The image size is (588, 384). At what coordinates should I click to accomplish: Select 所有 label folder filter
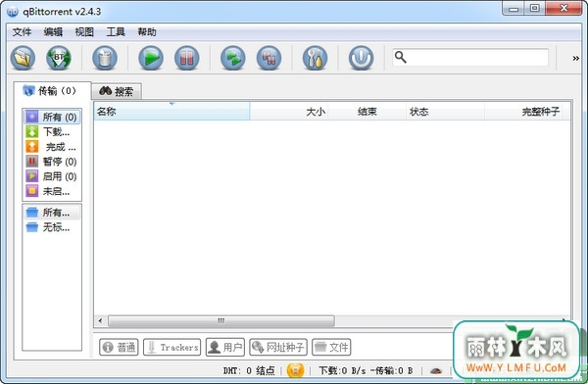[51, 213]
